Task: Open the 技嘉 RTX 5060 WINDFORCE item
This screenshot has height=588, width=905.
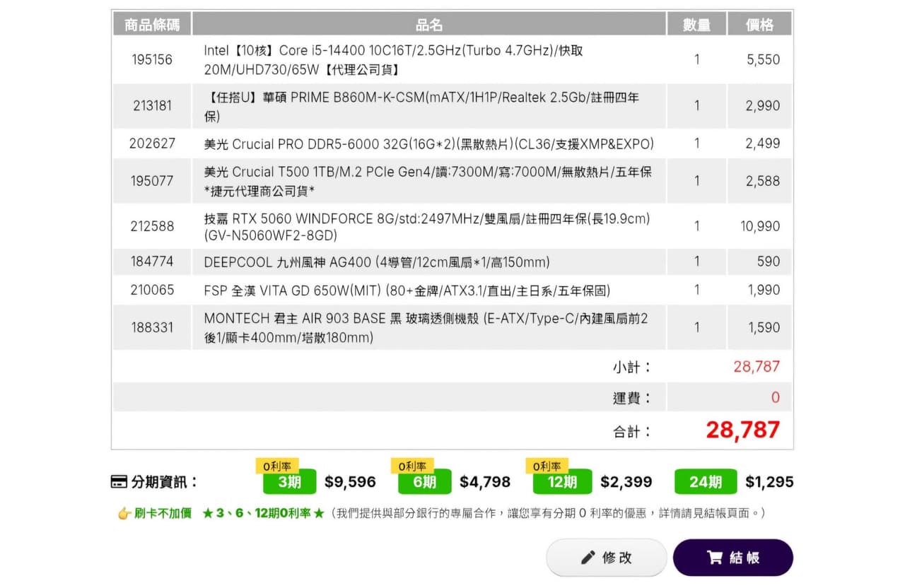Action: pos(426,226)
